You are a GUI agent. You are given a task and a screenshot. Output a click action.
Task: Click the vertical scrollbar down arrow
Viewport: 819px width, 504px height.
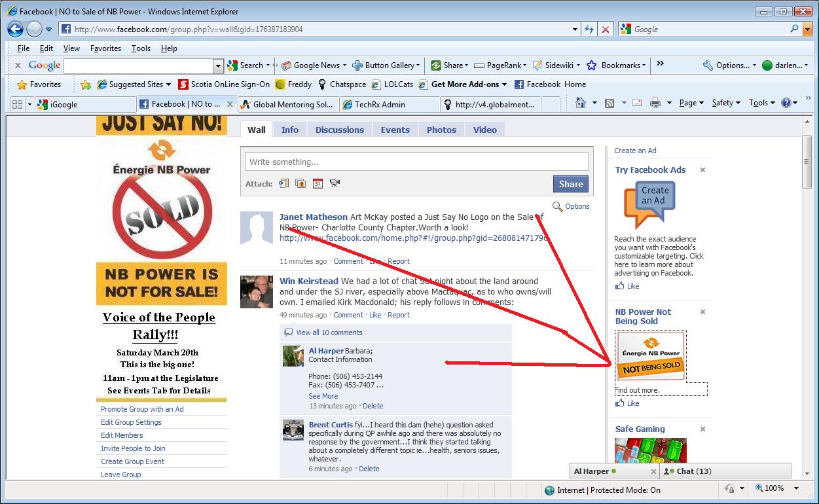pos(808,475)
